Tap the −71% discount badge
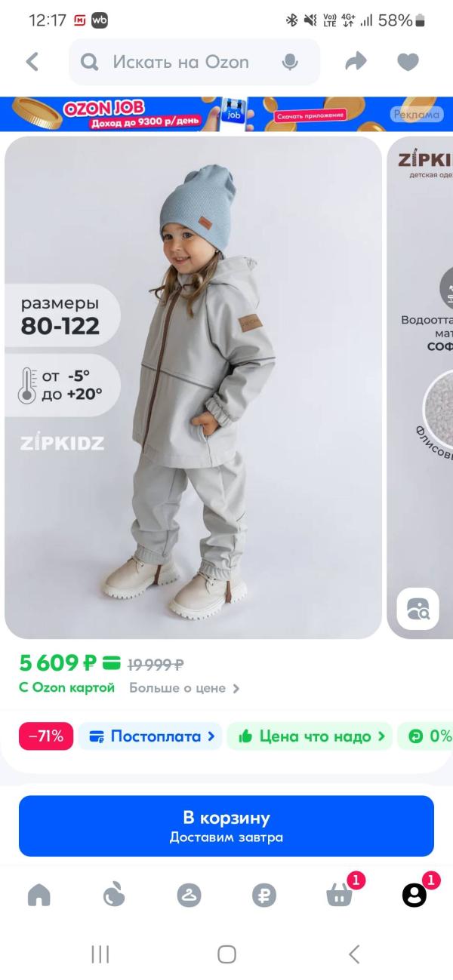 coord(46,736)
